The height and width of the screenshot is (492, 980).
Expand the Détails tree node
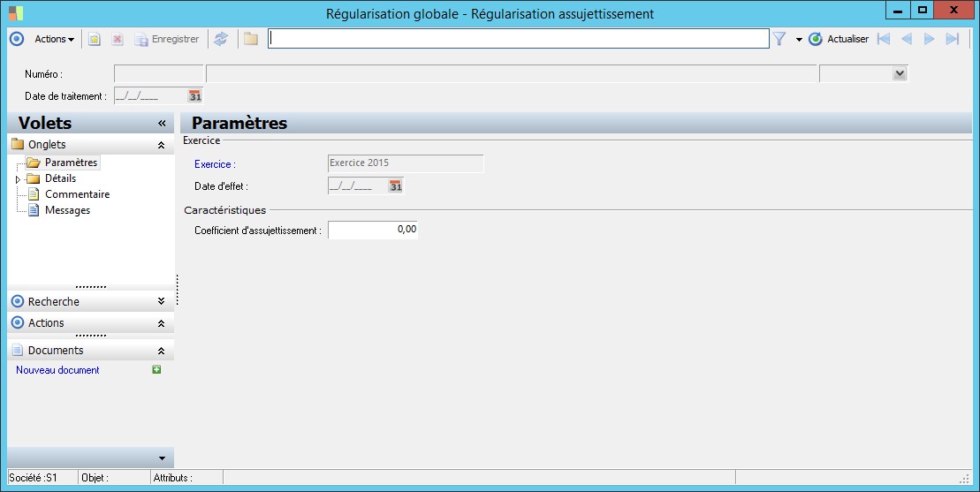(x=19, y=179)
